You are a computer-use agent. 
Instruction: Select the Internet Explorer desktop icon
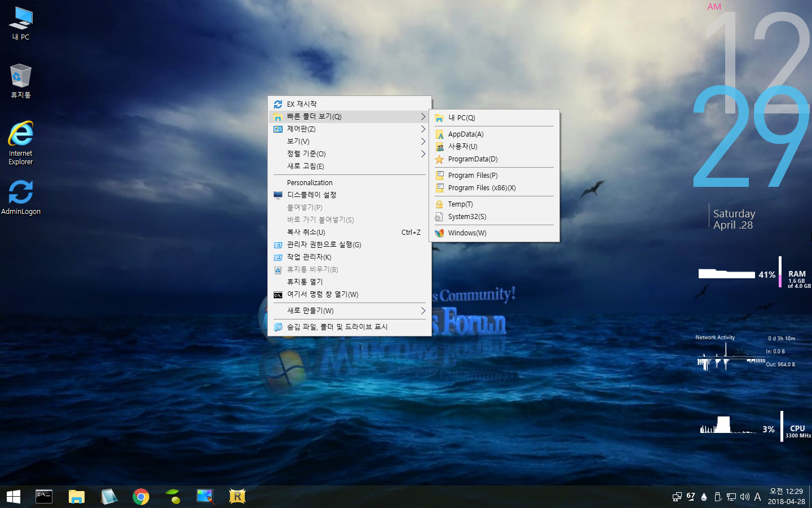click(x=21, y=142)
